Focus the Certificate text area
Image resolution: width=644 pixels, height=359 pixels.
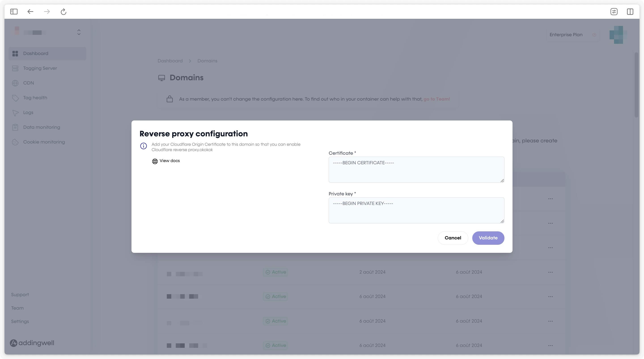point(416,169)
